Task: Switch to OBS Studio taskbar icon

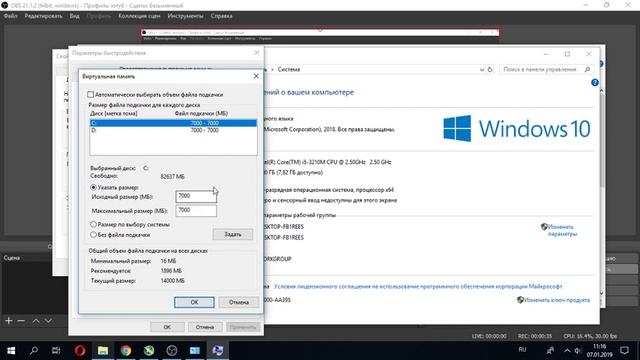Action: pos(172,350)
